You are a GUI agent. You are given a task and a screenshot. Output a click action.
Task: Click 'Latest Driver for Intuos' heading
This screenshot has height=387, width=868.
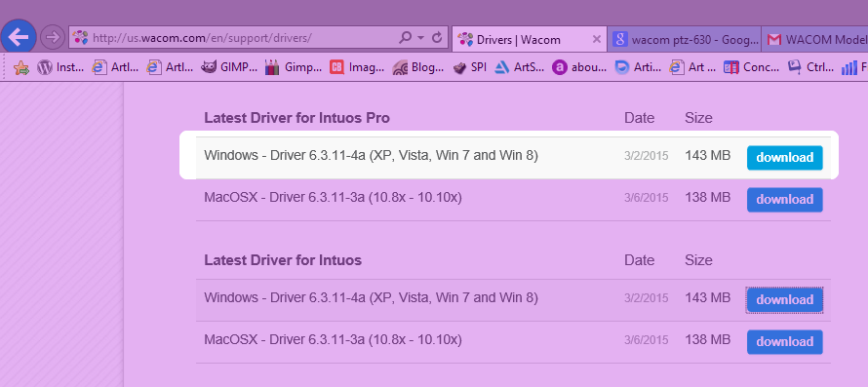(x=283, y=260)
